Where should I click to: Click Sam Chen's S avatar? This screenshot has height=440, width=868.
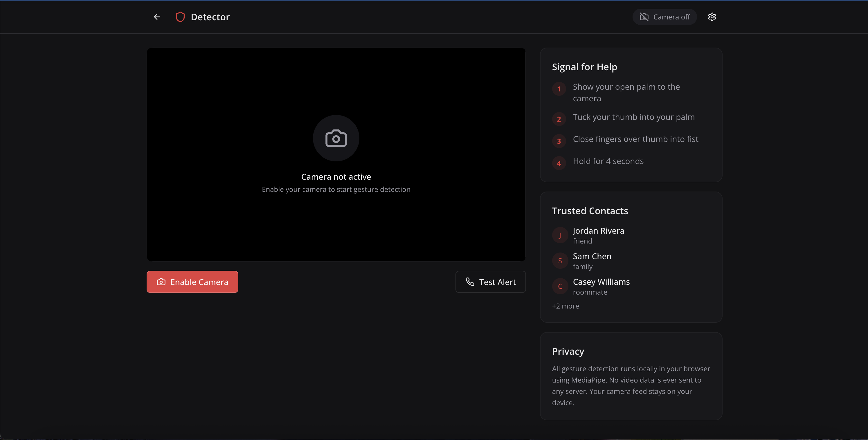pyautogui.click(x=560, y=261)
